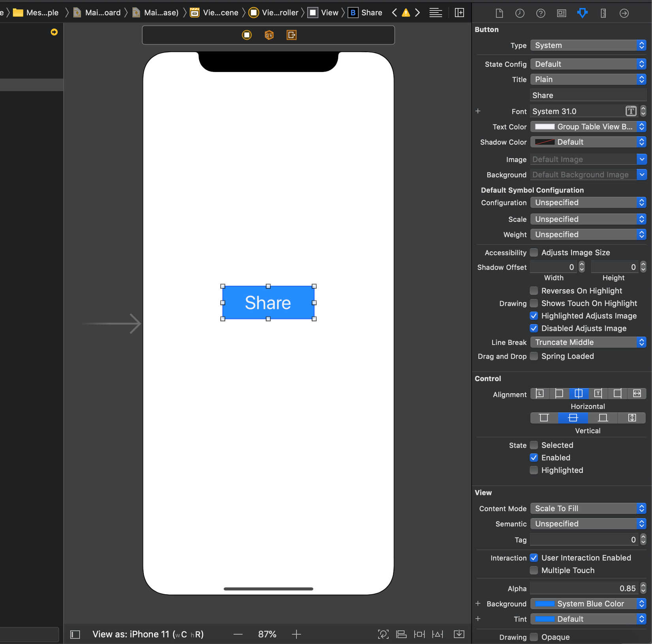
Task: Click the yellow warning triangle icon
Action: [x=406, y=13]
